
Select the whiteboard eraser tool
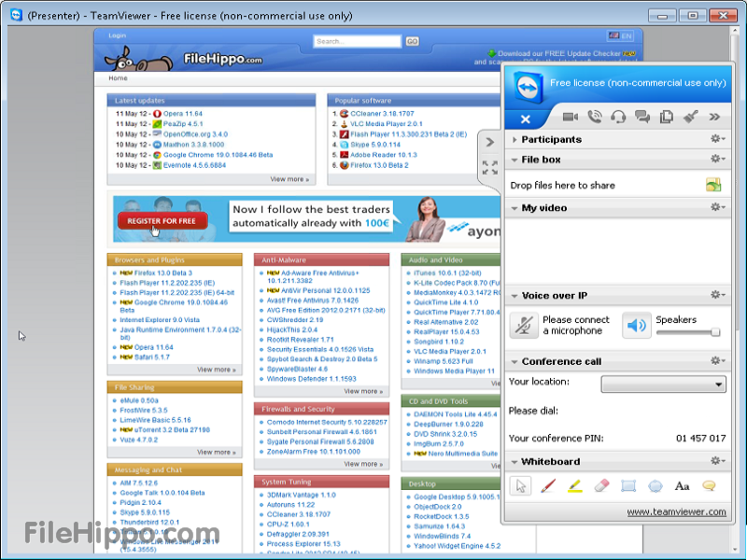point(601,486)
